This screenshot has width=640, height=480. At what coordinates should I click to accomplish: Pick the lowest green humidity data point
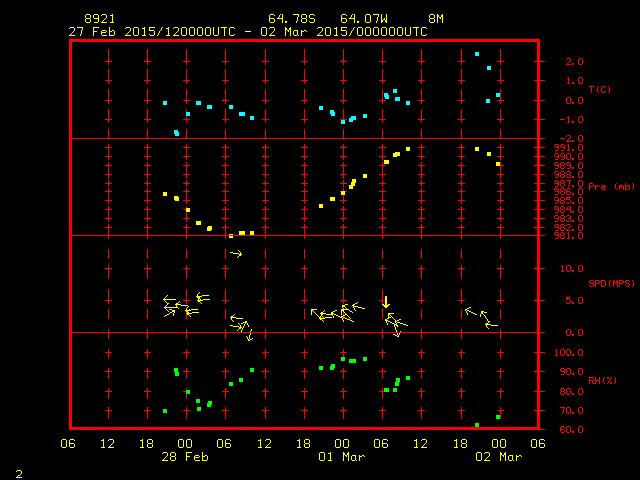click(x=477, y=425)
